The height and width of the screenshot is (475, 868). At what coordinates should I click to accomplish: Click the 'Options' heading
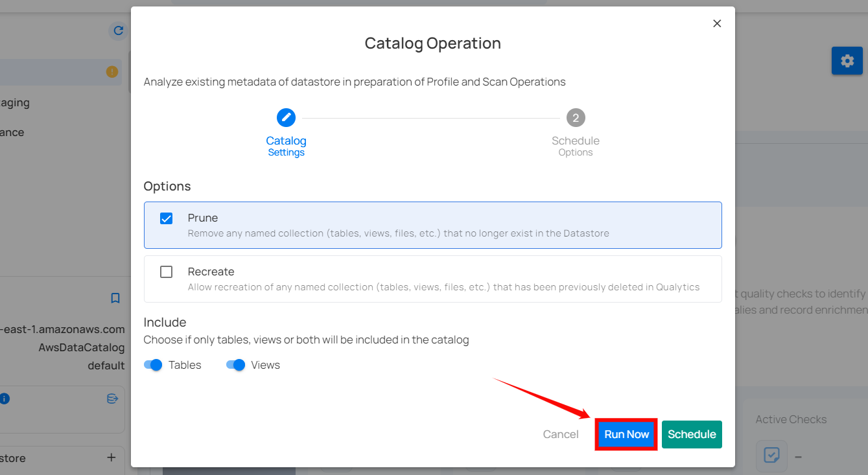(167, 186)
